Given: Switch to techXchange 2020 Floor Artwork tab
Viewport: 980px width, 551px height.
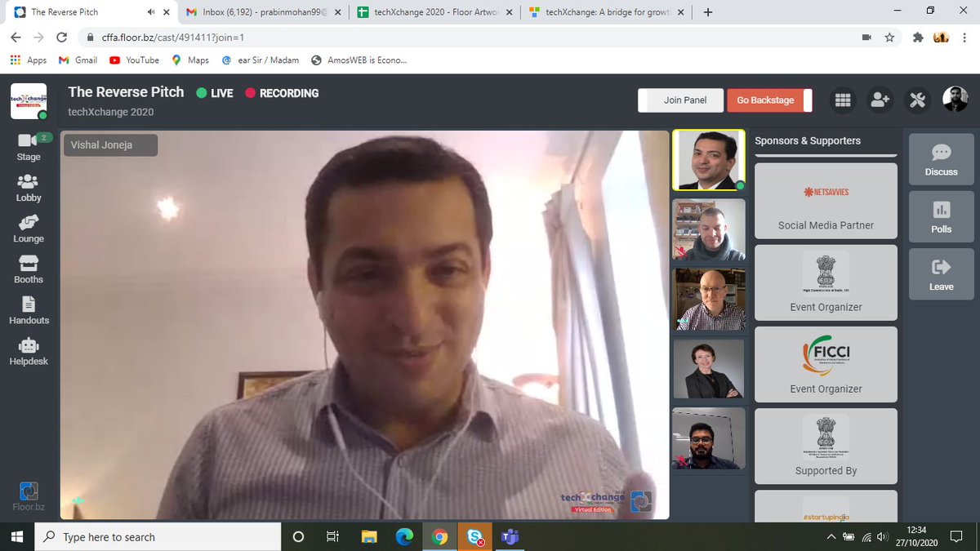Looking at the screenshot, I should pos(434,12).
